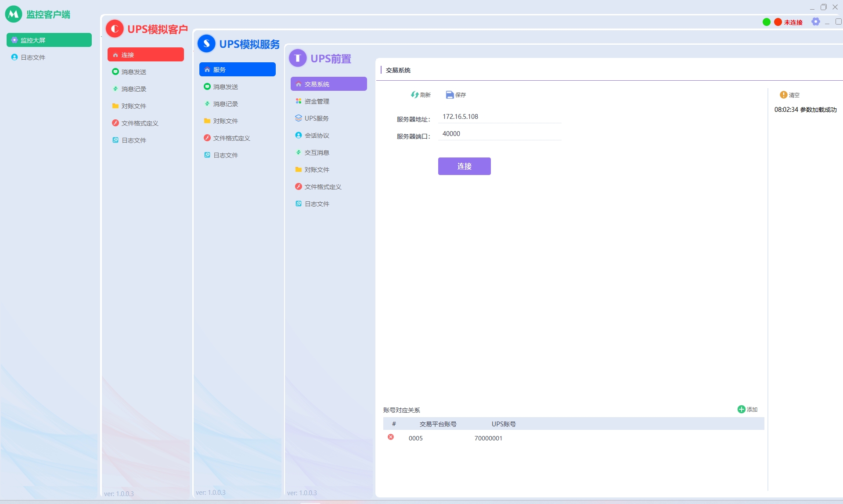Select the 0005 trading platform account cell

pos(415,438)
